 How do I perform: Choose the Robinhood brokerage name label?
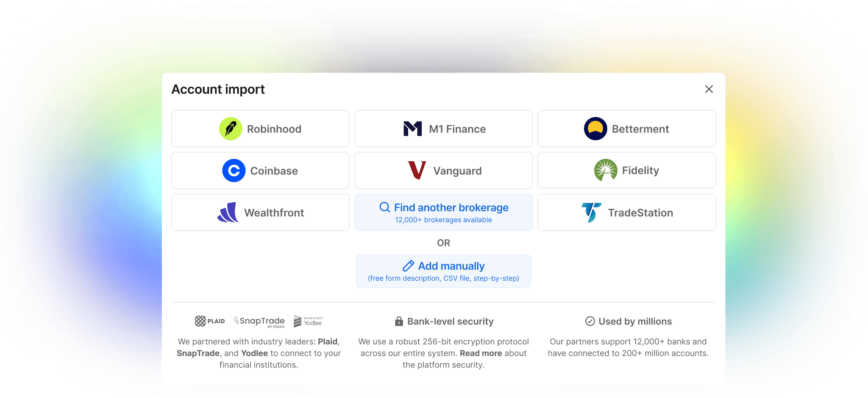point(274,129)
